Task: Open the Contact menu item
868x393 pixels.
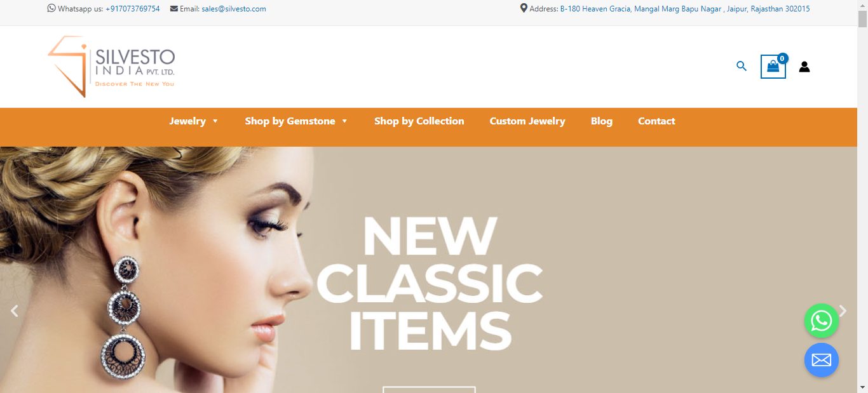Action: point(656,121)
